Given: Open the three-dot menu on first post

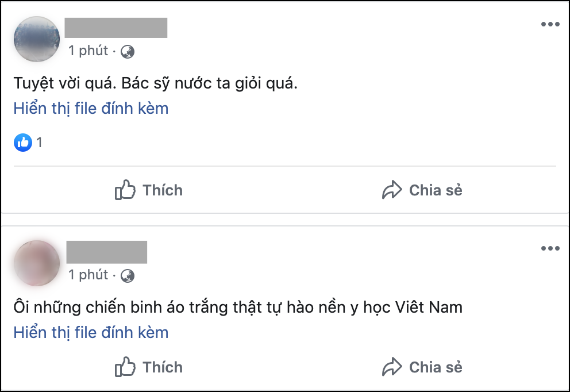Looking at the screenshot, I should click(x=550, y=24).
